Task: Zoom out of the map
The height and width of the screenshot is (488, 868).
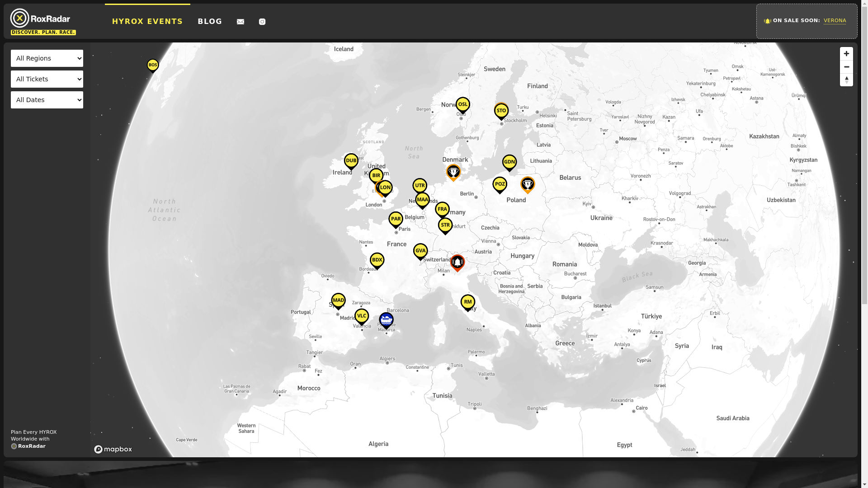Action: (x=846, y=67)
